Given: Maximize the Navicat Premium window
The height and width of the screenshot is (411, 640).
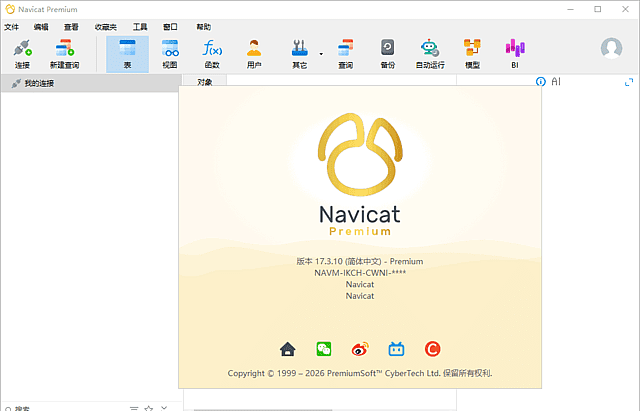Looking at the screenshot, I should (598, 9).
